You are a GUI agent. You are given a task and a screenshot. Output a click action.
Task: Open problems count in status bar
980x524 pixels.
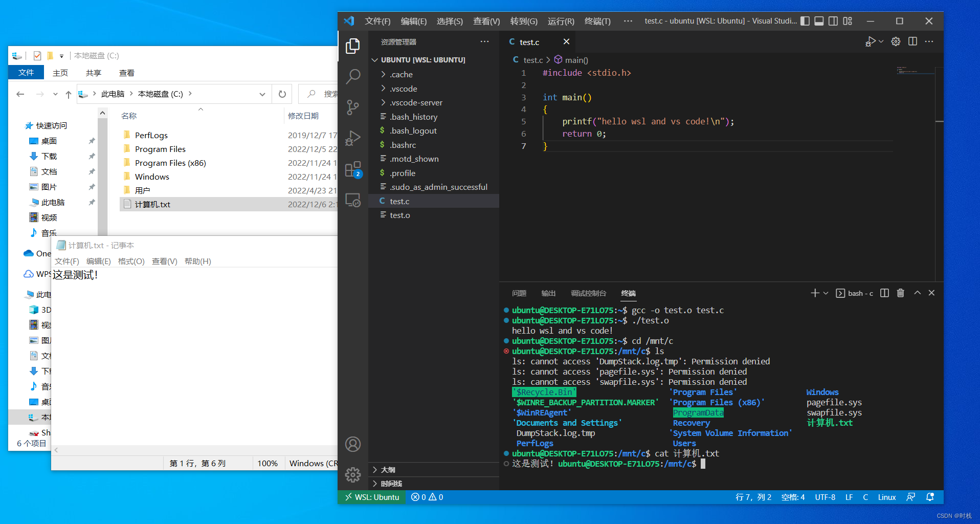click(427, 497)
